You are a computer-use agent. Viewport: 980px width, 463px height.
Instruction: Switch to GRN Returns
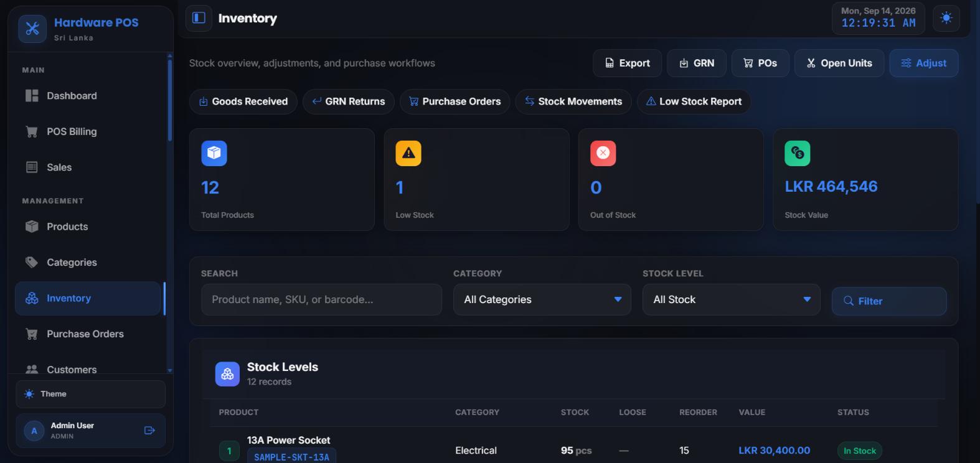[349, 101]
